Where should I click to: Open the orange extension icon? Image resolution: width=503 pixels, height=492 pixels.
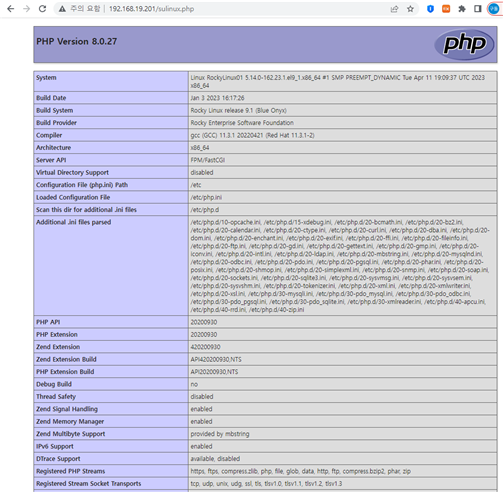coord(446,9)
